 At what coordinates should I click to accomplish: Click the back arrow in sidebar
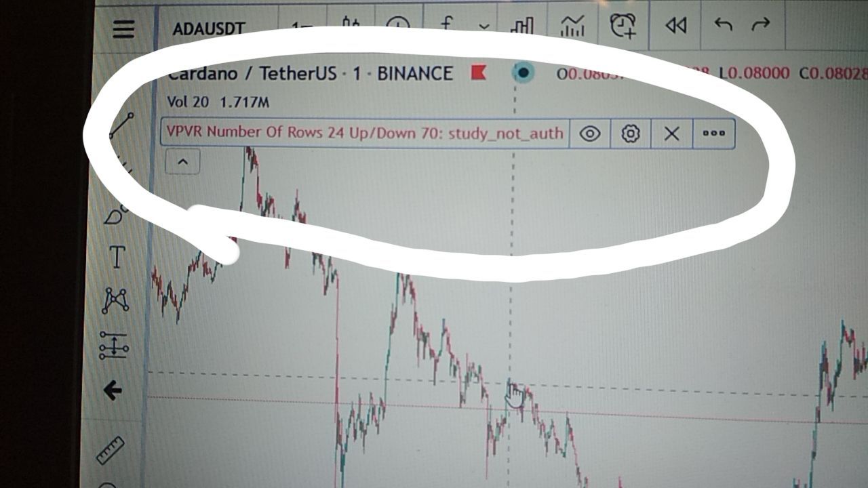coord(113,390)
